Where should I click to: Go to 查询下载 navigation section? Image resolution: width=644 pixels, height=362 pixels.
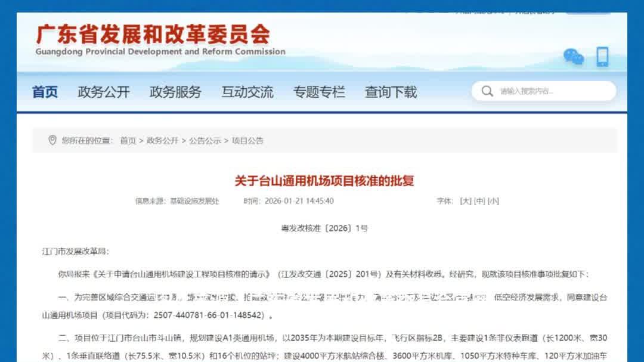[391, 92]
